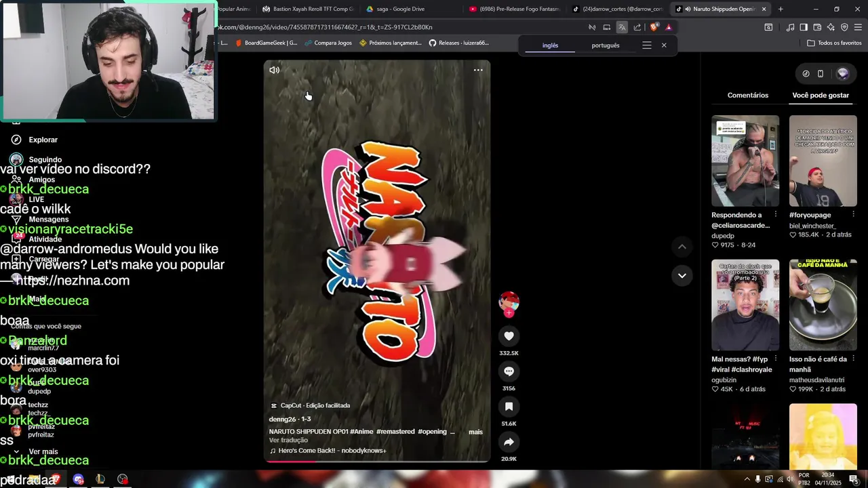Switch to Você pode gostar tab
Screen dimensions: 868x488
point(821,95)
